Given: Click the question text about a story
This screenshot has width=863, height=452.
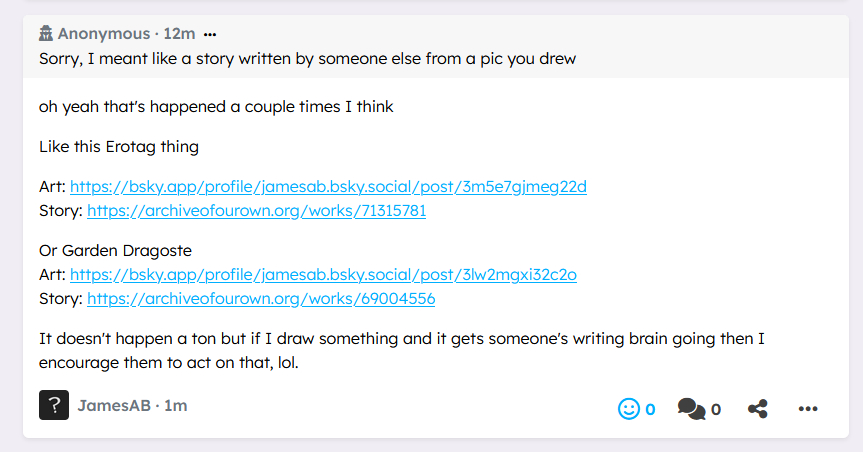Looking at the screenshot, I should point(307,58).
